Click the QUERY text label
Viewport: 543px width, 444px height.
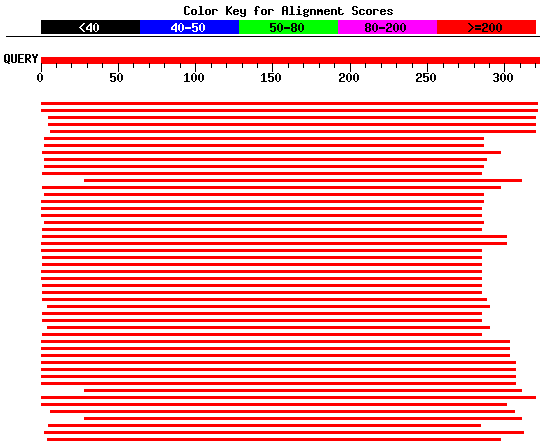point(20,59)
